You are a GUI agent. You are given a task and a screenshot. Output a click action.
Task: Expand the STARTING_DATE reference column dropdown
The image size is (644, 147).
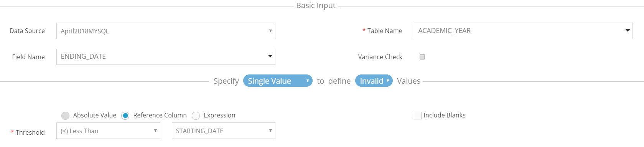point(224,131)
